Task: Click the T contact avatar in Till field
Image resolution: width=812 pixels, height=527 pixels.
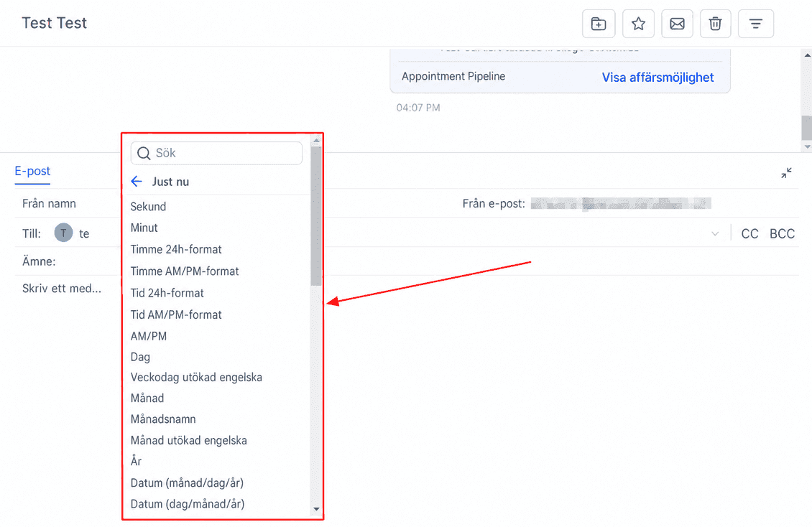Action: (63, 233)
